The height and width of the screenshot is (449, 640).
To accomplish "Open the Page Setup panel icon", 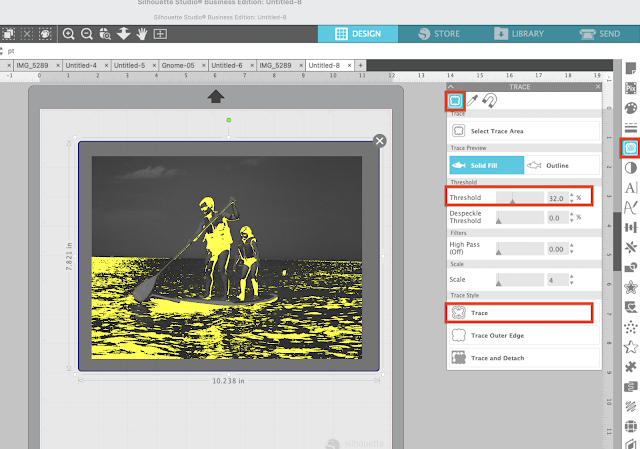I will point(631,68).
